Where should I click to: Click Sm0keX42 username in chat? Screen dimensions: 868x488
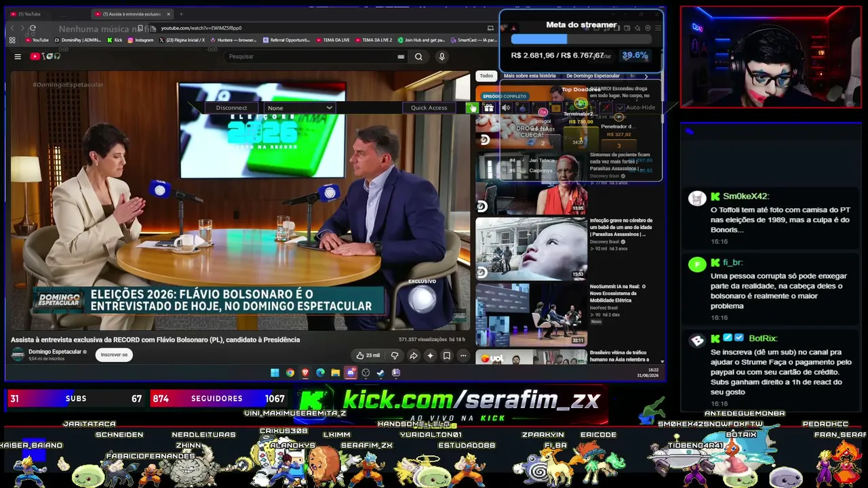(746, 197)
